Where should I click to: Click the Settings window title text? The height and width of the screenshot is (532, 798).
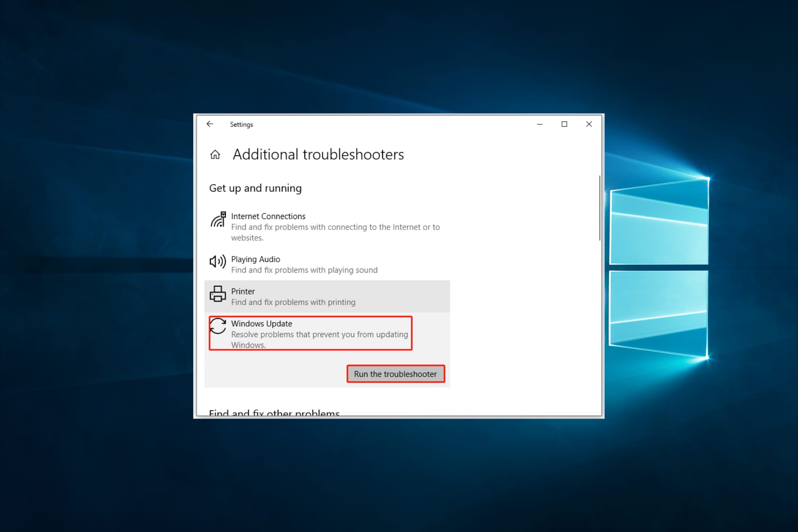coord(241,125)
